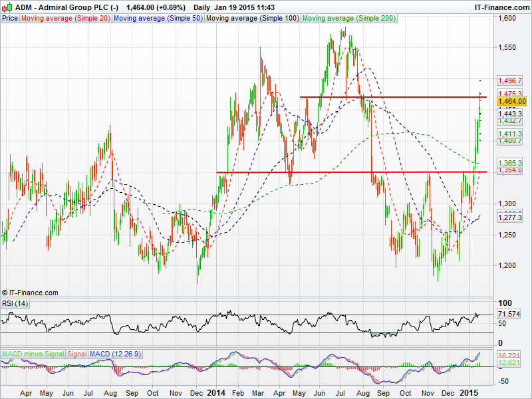The height and width of the screenshot is (399, 532).
Task: Select the Signal legend label
Action: [77, 353]
